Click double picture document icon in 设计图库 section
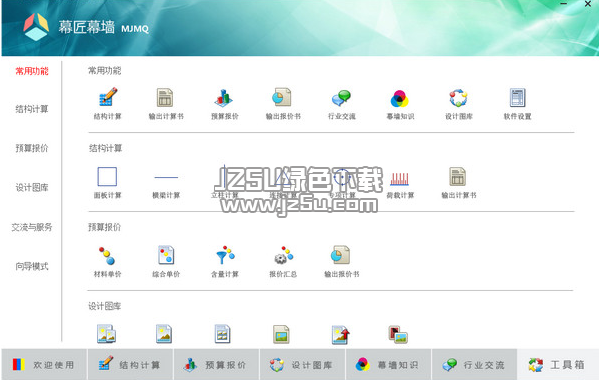 106,334
